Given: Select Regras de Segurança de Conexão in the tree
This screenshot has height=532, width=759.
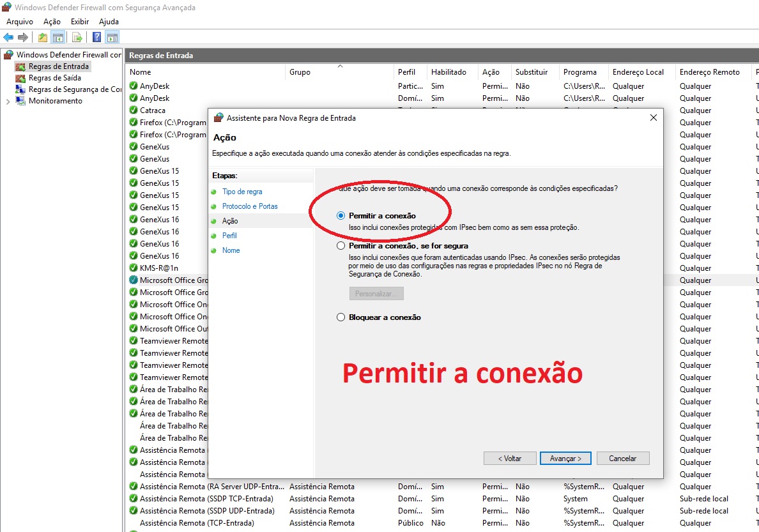Looking at the screenshot, I should tap(75, 89).
